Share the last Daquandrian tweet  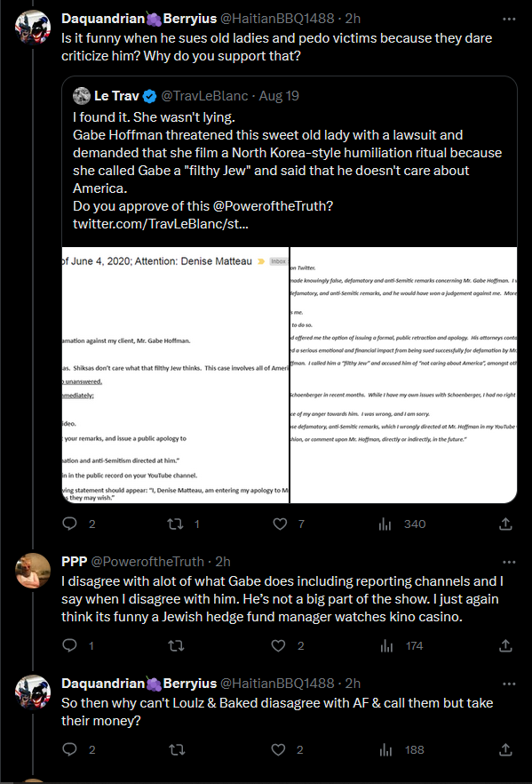tap(505, 749)
